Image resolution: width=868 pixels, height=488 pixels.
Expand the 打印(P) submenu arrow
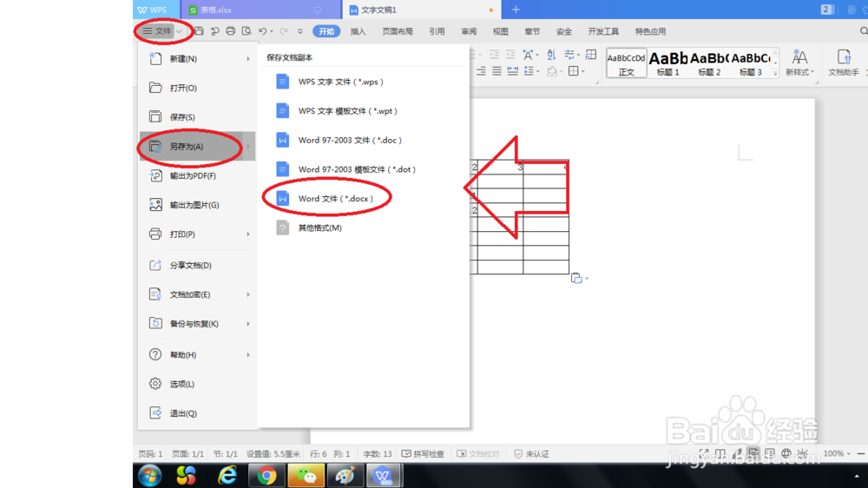click(x=248, y=234)
